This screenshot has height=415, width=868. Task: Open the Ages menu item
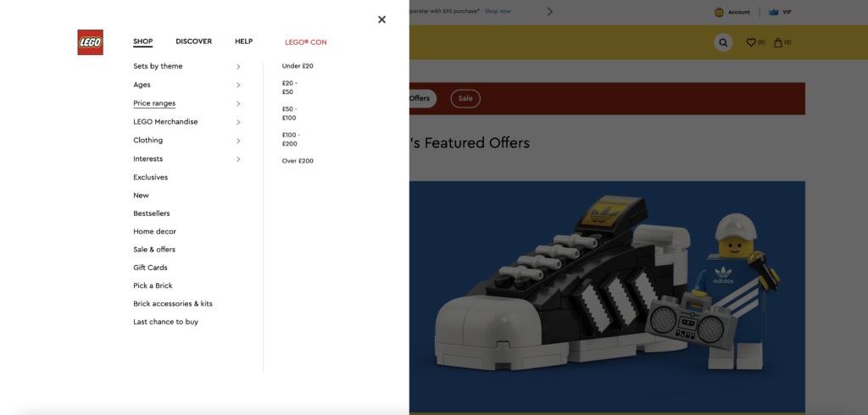tap(142, 85)
